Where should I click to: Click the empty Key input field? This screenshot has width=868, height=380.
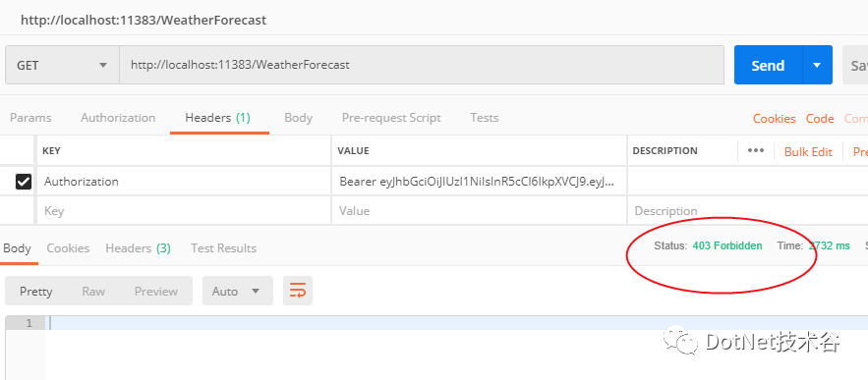tap(184, 211)
